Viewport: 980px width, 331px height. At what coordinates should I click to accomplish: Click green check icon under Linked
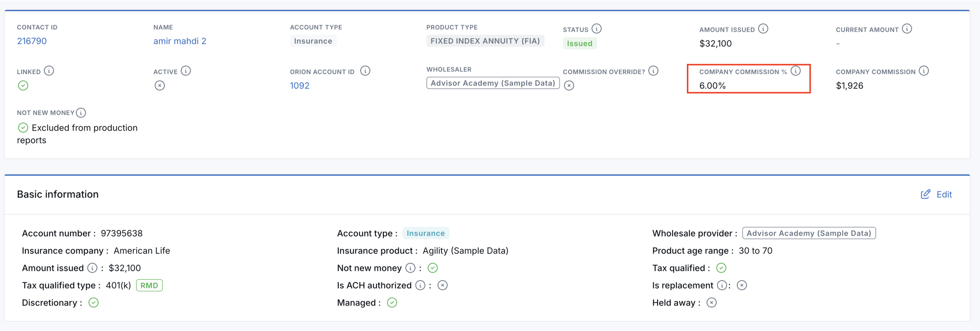tap(23, 85)
